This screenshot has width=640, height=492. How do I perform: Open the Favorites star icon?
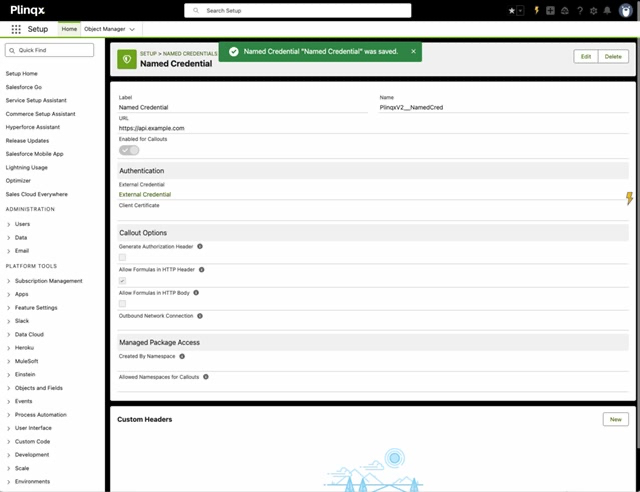[511, 11]
